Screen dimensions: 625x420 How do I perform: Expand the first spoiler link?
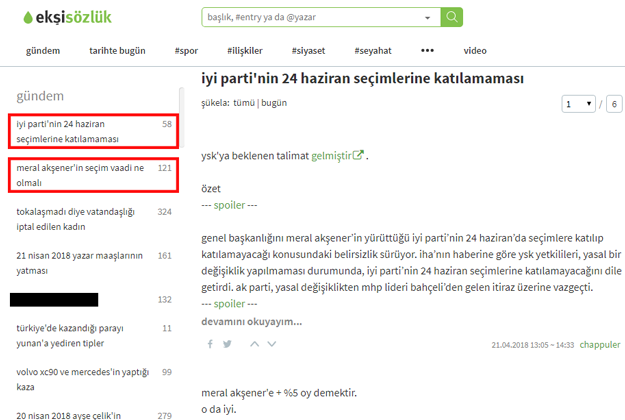click(229, 205)
